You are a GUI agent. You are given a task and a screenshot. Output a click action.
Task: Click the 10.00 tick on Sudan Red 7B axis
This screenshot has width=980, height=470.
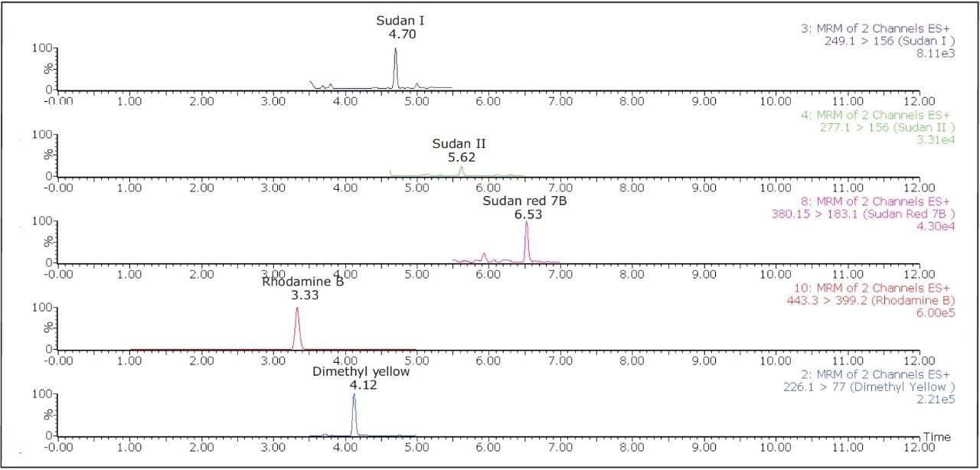click(x=775, y=273)
